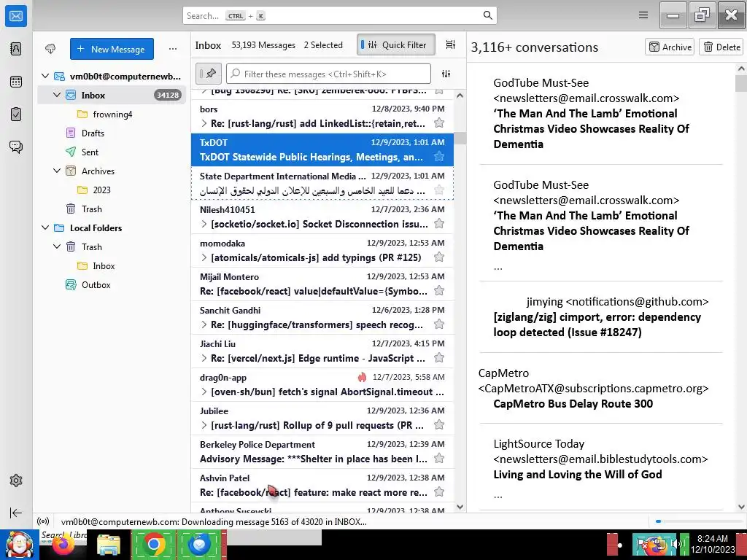The width and height of the screenshot is (747, 560).
Task: Click the New Message button
Action: pos(112,49)
